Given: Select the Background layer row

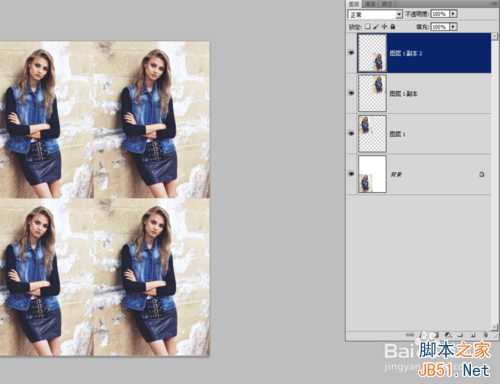Looking at the screenshot, I should (x=424, y=174).
